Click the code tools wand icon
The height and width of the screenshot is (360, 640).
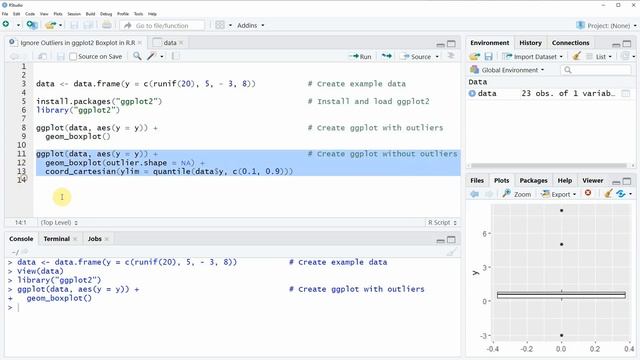[151, 56]
